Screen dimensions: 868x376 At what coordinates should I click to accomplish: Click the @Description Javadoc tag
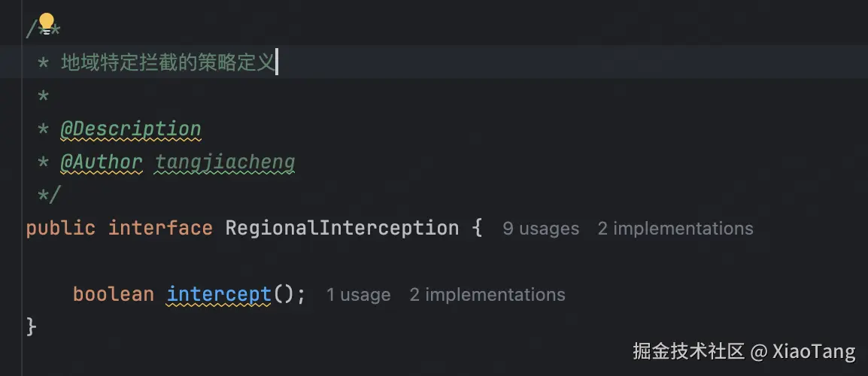(x=130, y=129)
